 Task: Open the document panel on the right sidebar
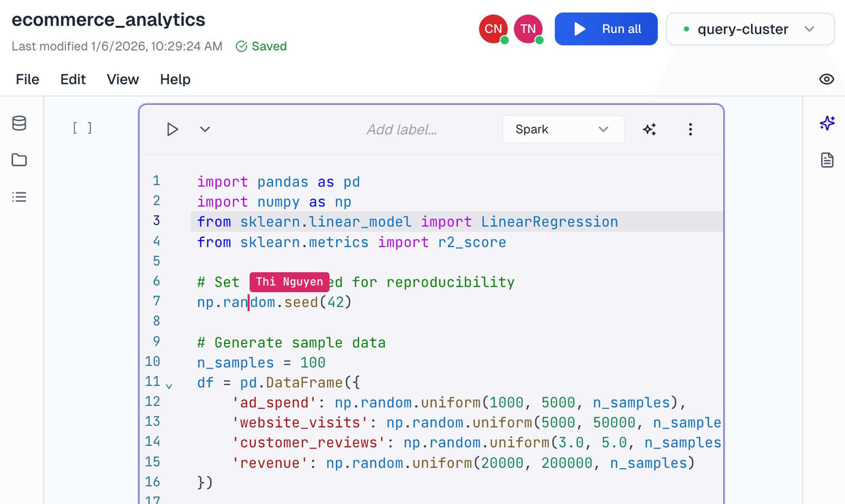point(827,160)
